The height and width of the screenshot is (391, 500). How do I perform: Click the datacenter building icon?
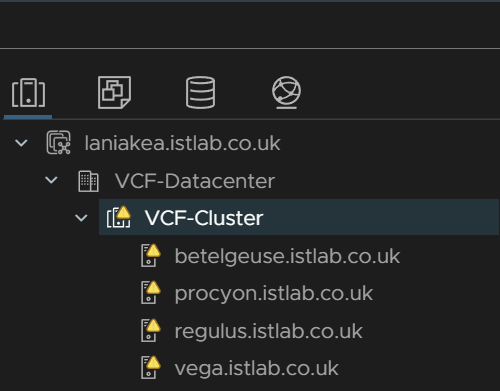(88, 181)
